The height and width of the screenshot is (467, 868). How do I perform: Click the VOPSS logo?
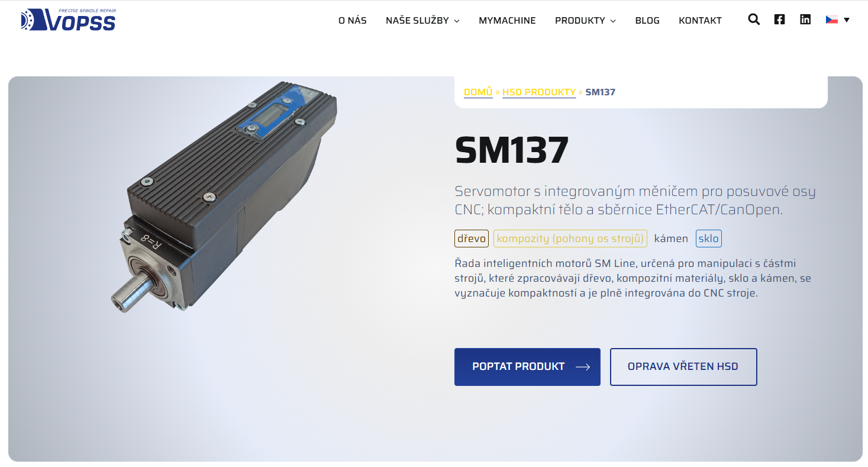[x=68, y=20]
